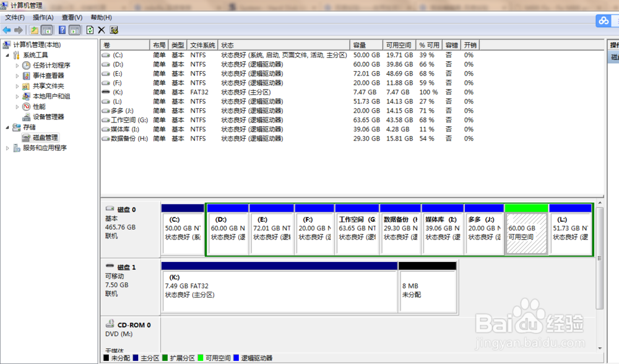
Task: Open the 帮助(H) menu
Action: (x=101, y=17)
